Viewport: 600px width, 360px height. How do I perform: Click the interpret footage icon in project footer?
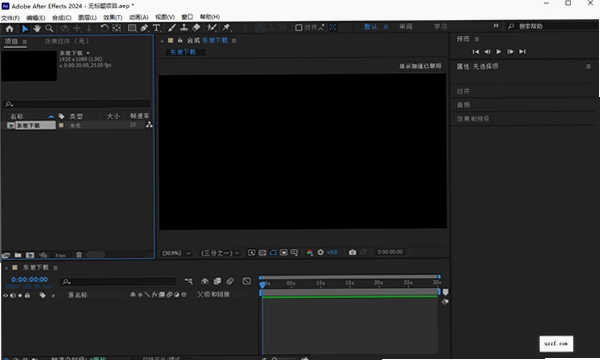6,255
